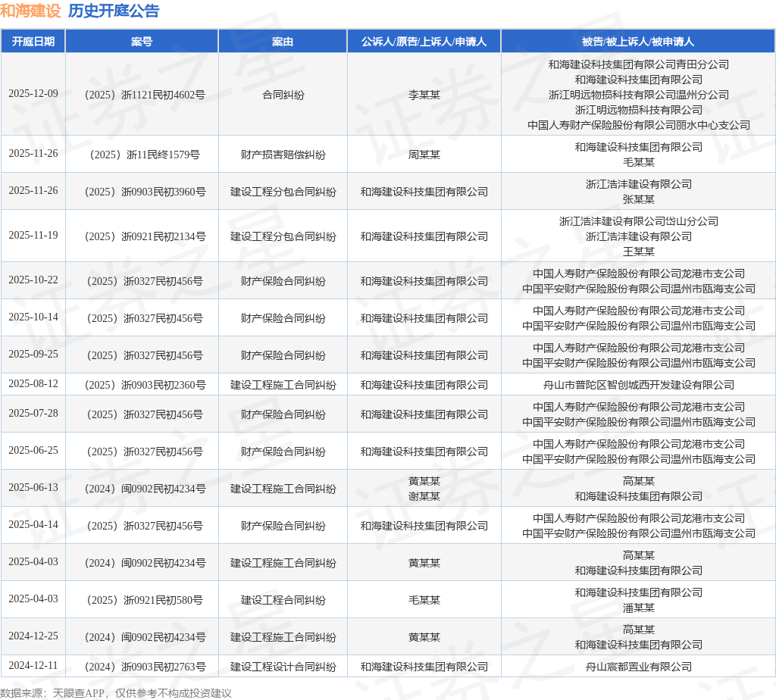Click the 财产损害赔偿纠纷 cause cell
The height and width of the screenshot is (700, 776).
(x=283, y=155)
